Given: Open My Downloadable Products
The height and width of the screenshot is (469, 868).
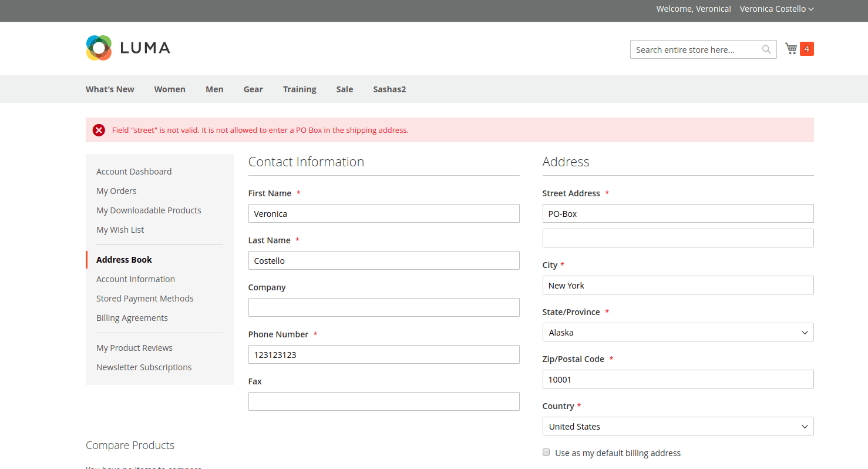Looking at the screenshot, I should point(149,210).
